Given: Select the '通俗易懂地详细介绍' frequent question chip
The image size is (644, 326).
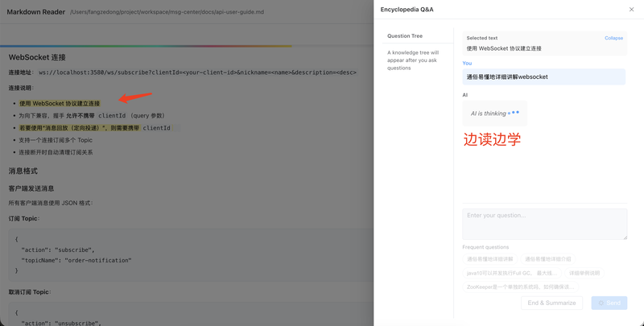Looking at the screenshot, I should [x=548, y=259].
